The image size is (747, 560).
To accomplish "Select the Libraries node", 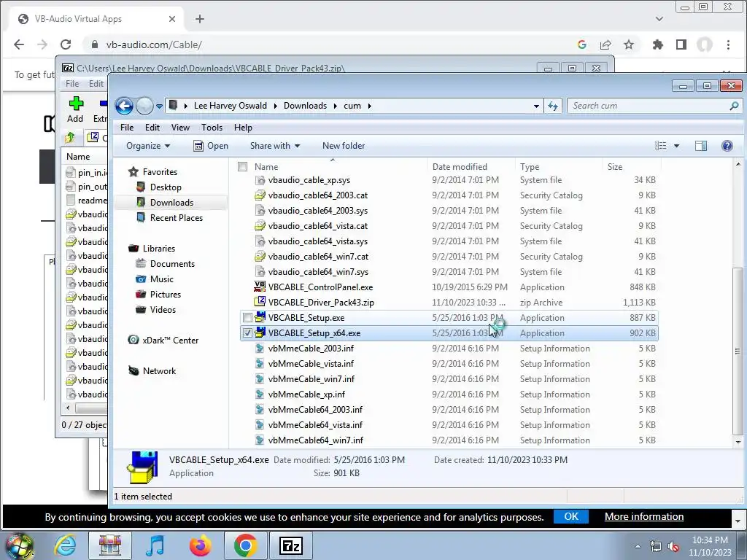I will 158,249.
